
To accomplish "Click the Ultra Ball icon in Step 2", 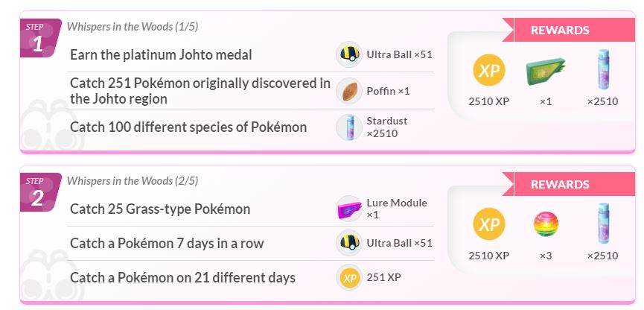I will (348, 243).
